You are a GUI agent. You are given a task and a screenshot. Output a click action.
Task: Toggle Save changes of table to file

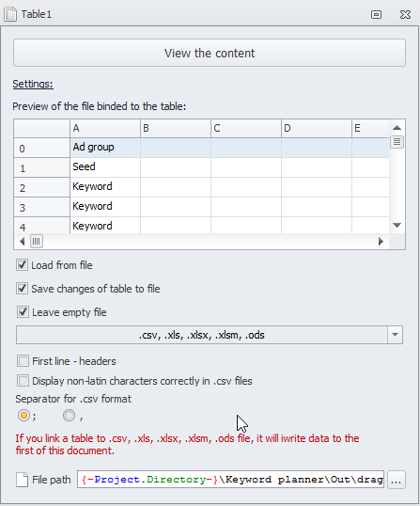(x=22, y=288)
